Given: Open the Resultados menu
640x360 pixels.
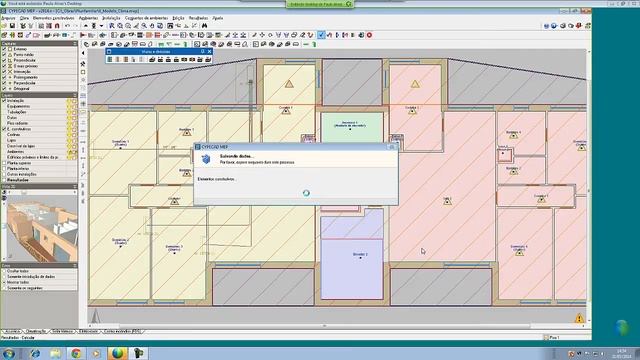Looking at the screenshot, I should (198, 18).
